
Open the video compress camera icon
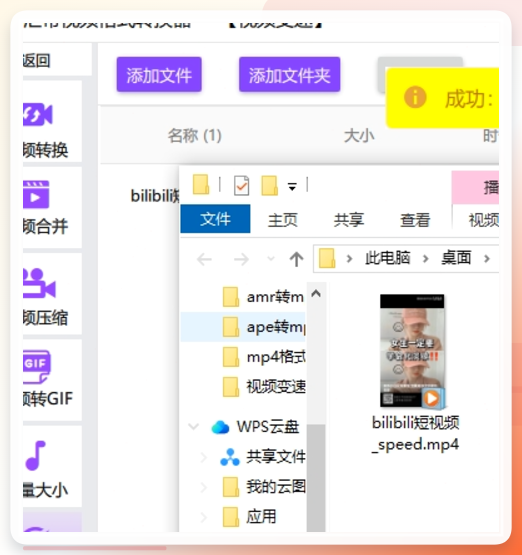click(39, 284)
